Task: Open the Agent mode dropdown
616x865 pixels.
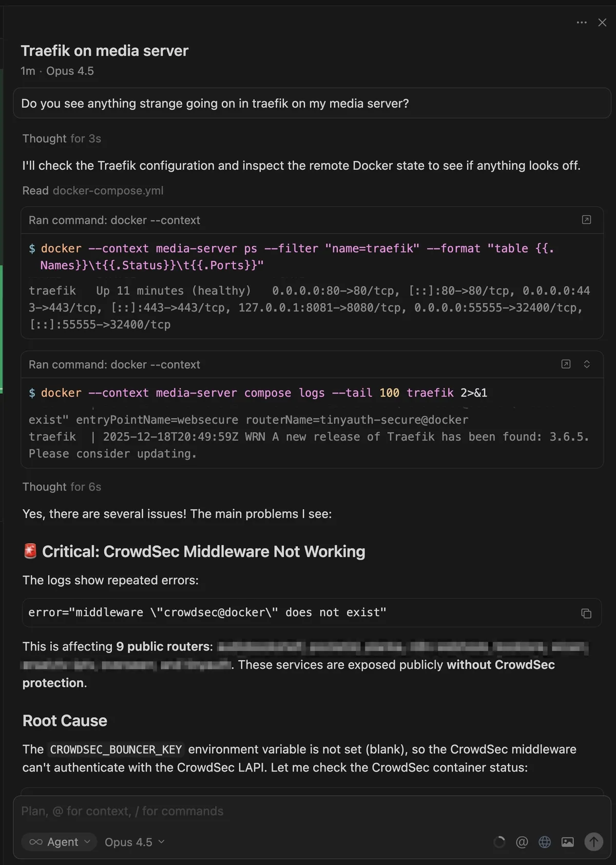Action: (60, 842)
